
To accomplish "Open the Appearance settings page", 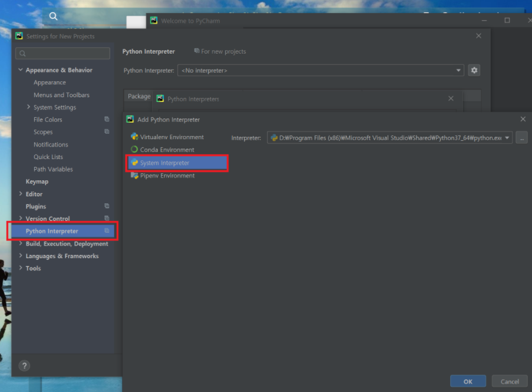I will 49,83.
